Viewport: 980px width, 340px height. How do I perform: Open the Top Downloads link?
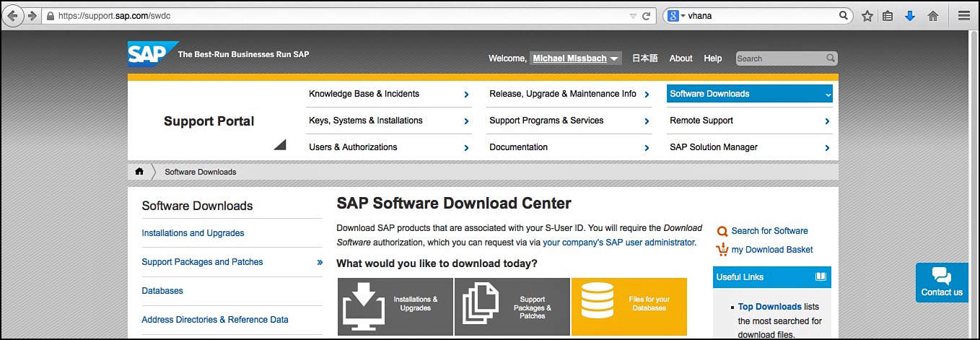(769, 307)
